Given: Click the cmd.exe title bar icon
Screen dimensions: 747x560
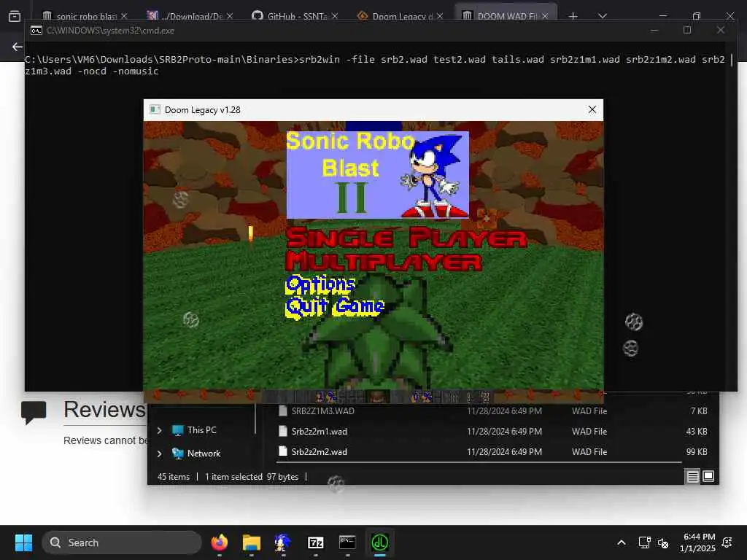Looking at the screenshot, I should (36, 31).
